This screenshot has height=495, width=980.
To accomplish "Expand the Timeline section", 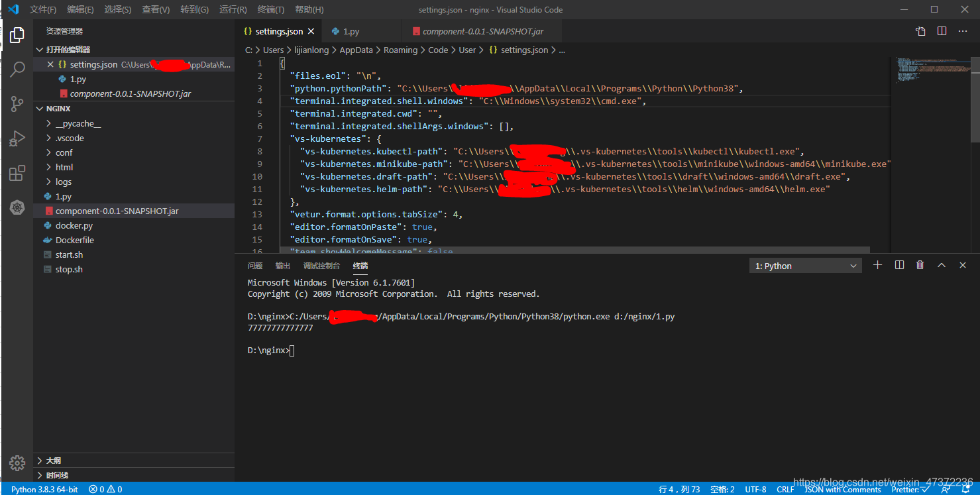I will coord(134,475).
